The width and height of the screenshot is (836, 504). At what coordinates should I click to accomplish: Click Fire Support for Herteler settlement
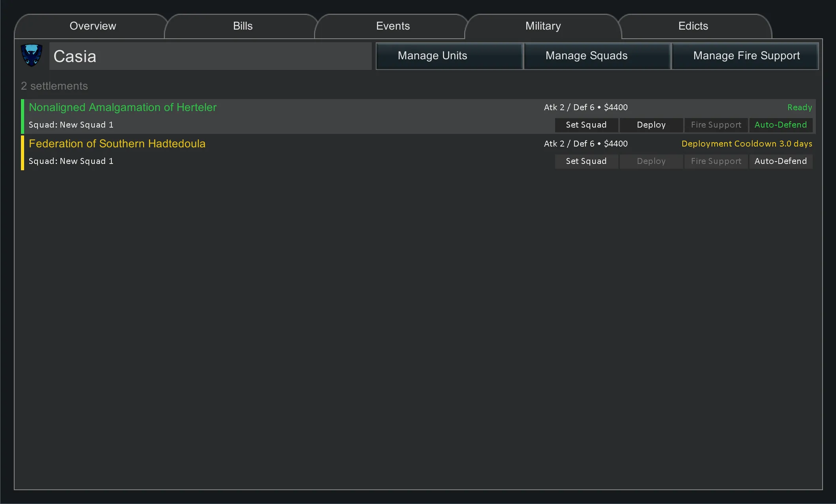tap(716, 125)
